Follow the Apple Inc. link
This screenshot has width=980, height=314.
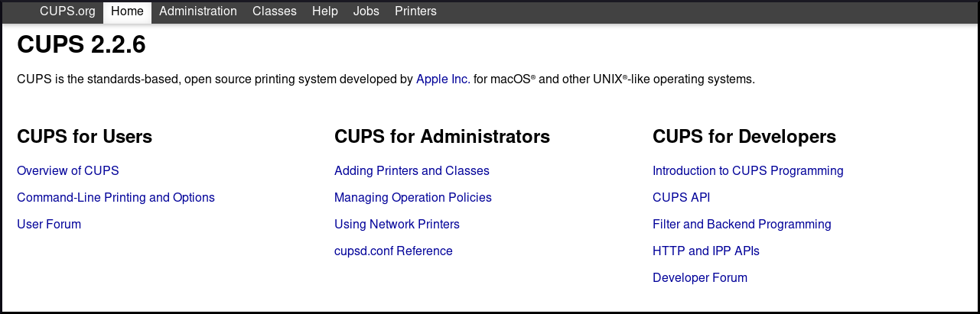tap(443, 79)
